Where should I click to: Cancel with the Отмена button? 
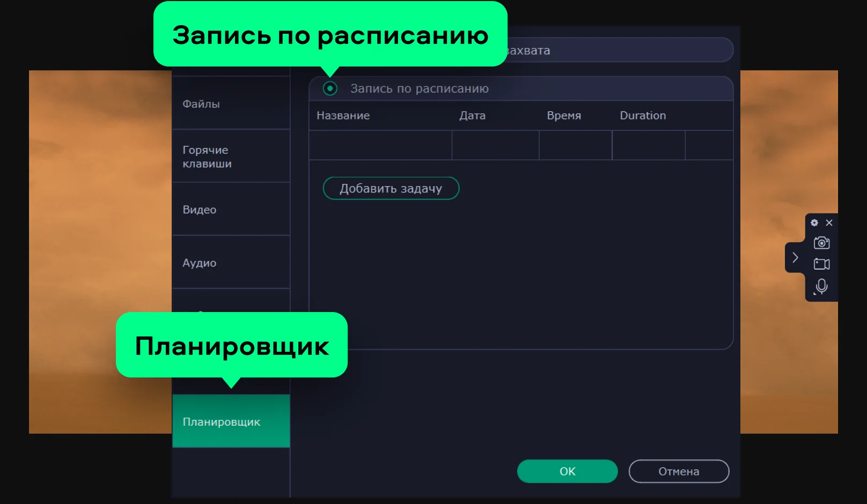[679, 471]
